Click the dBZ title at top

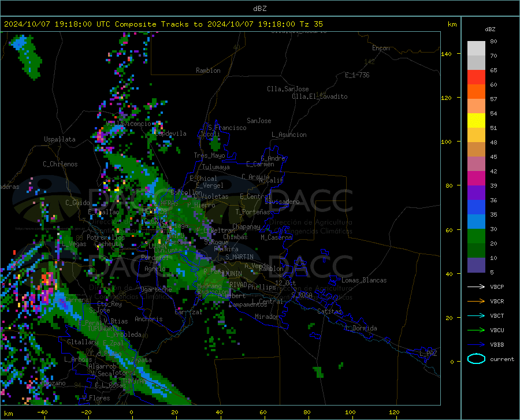259,9
